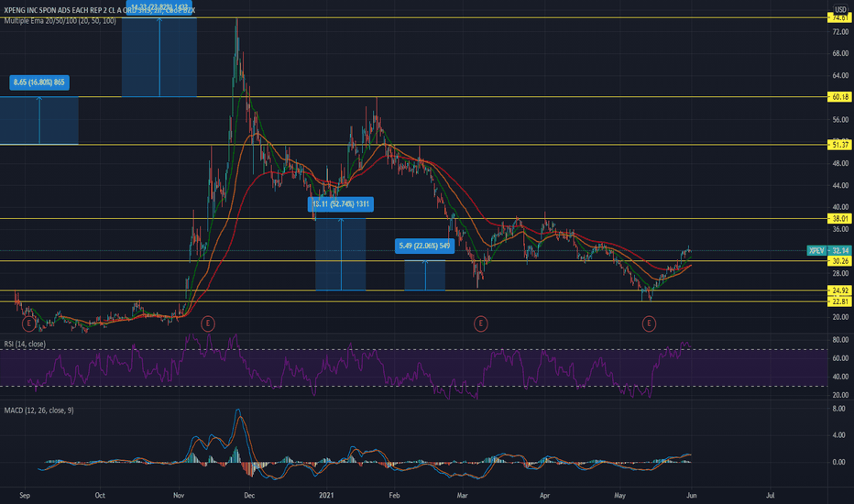Click the 13.11 (52.74%) measurement label

point(341,204)
